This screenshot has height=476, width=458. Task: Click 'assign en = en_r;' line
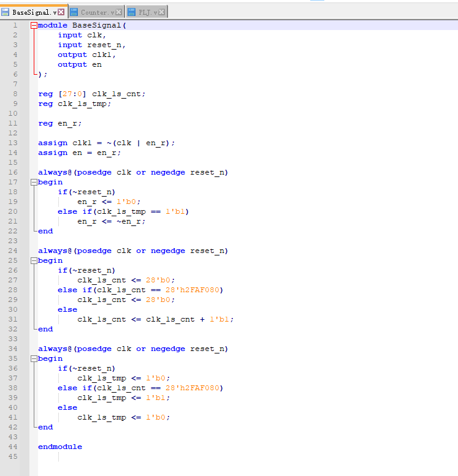click(x=80, y=153)
